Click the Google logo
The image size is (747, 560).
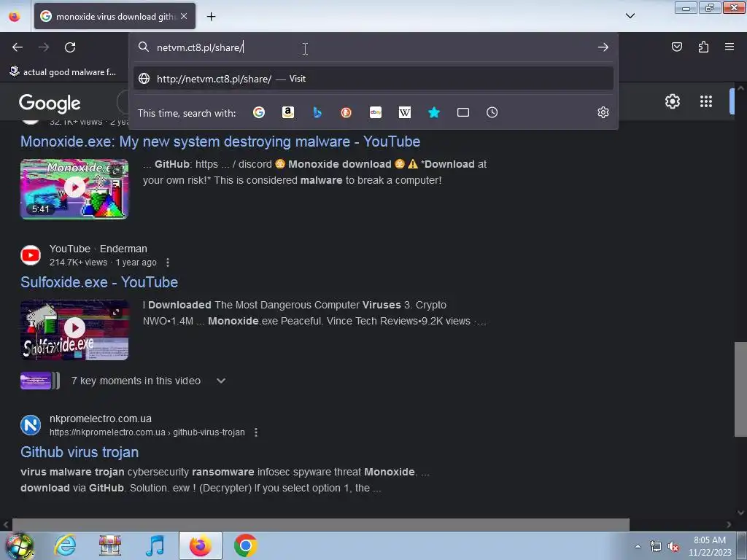[x=50, y=104]
